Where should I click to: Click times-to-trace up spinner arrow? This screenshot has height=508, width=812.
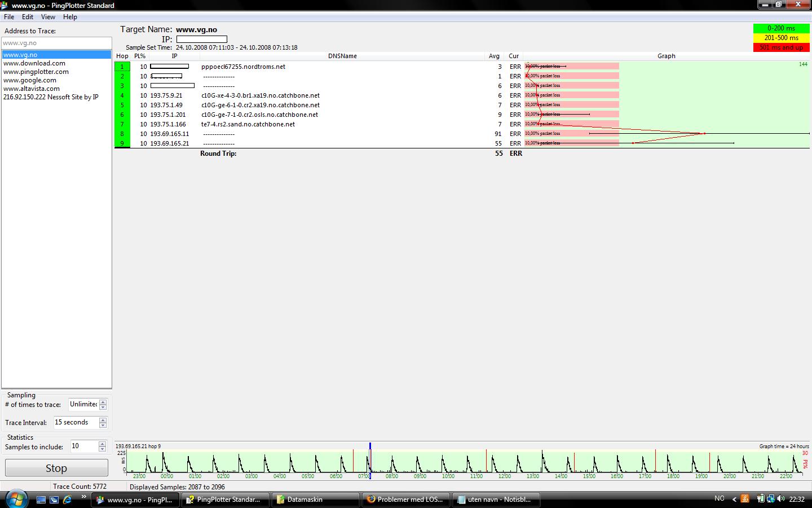[x=103, y=402]
